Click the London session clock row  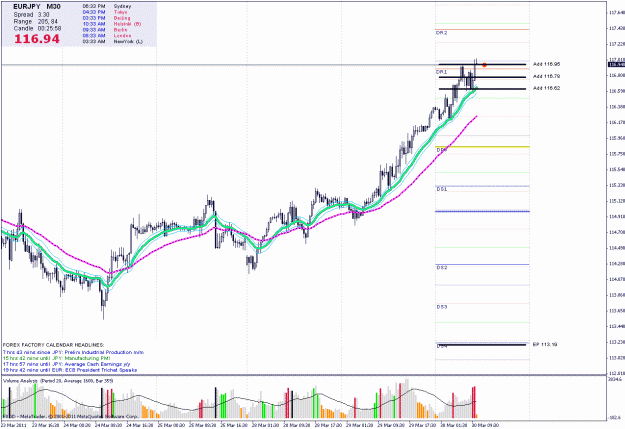[106, 35]
